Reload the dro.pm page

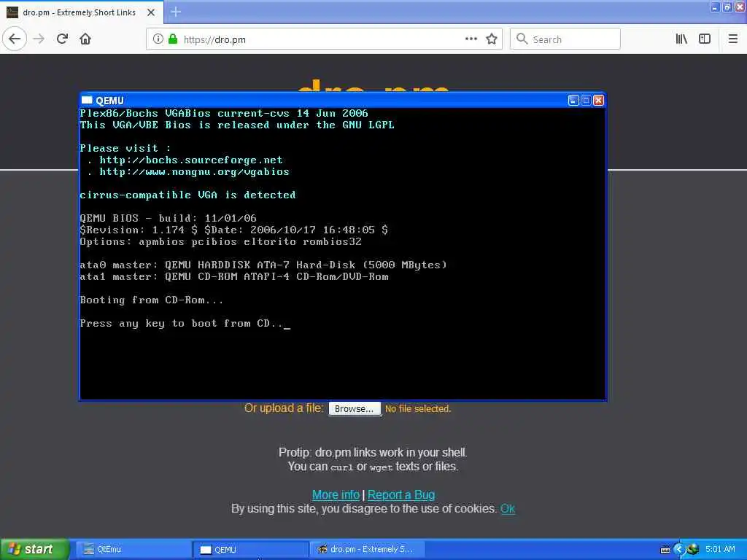(x=63, y=39)
